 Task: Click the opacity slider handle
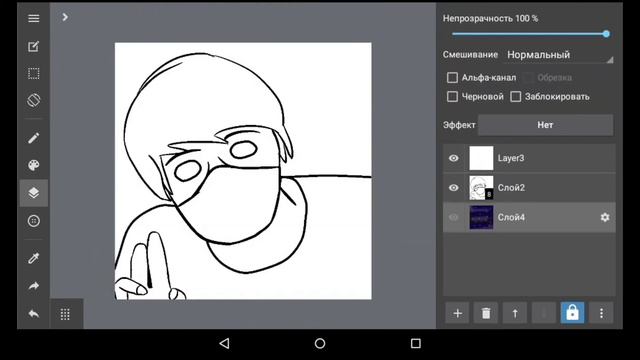(x=606, y=34)
